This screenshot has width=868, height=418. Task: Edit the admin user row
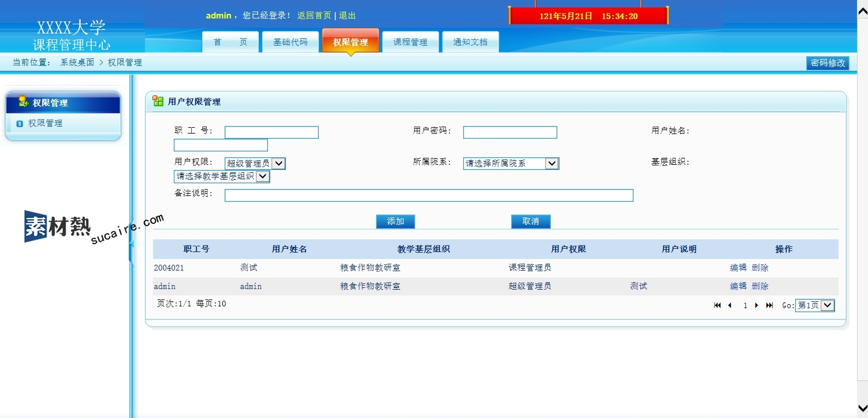coord(738,286)
